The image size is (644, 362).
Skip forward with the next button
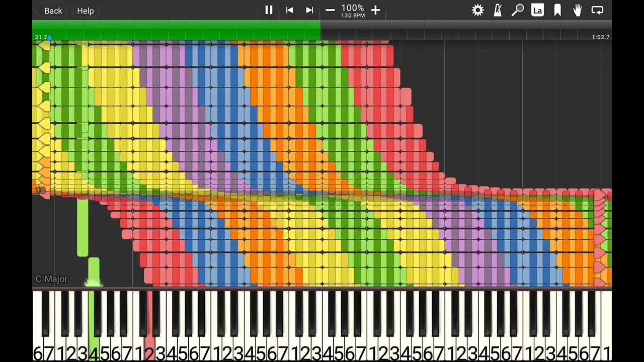coord(309,10)
